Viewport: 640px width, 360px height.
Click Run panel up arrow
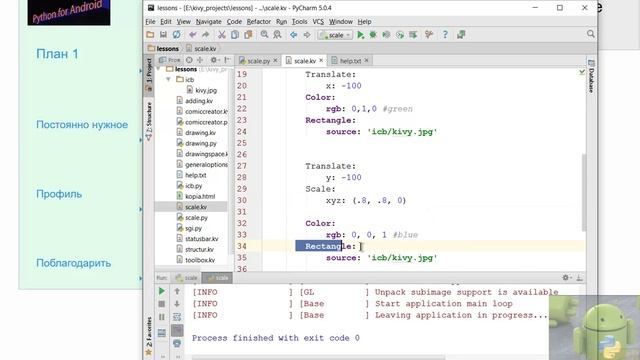tap(177, 291)
